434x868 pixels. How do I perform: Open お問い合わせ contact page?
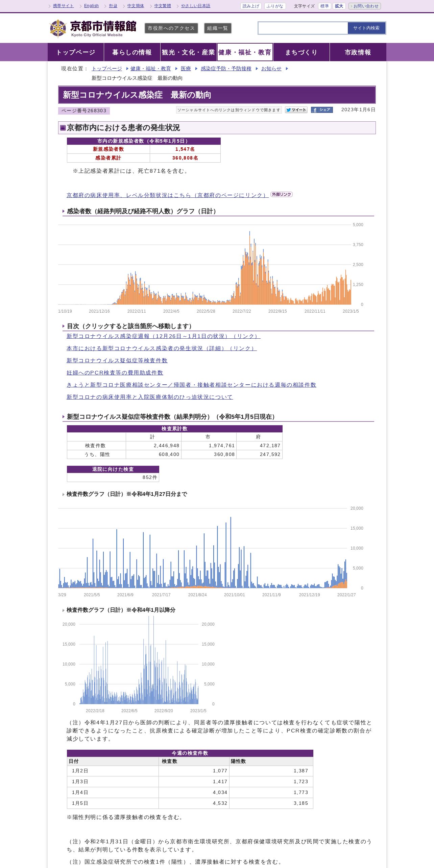click(365, 6)
